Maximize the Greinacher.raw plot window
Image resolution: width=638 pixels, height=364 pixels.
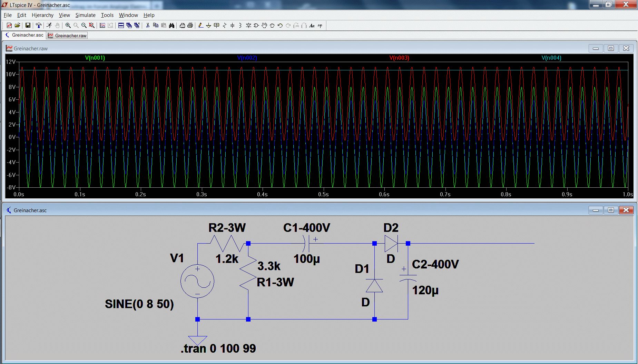pos(611,48)
